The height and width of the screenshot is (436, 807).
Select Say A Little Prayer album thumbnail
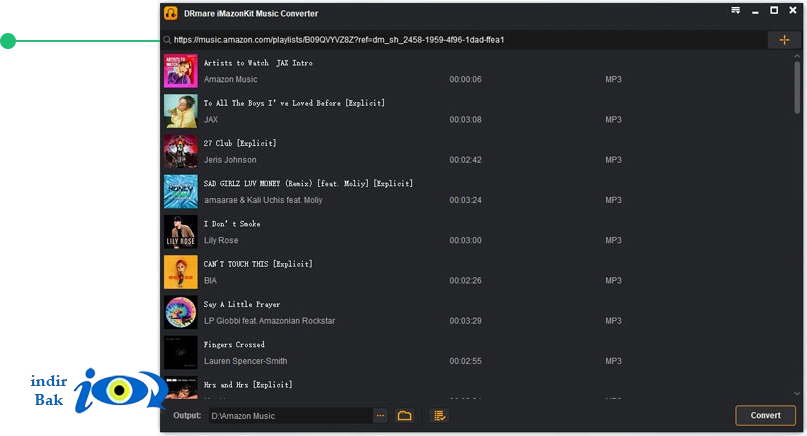[x=181, y=312]
